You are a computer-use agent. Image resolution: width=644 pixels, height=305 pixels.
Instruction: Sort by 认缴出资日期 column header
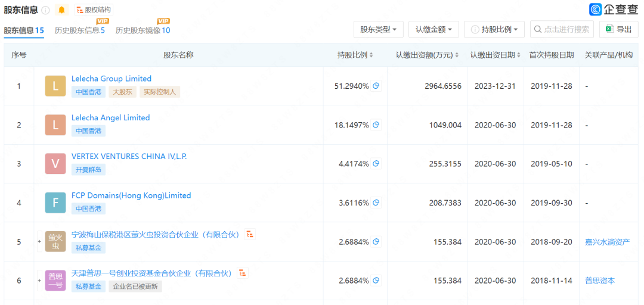(496, 55)
